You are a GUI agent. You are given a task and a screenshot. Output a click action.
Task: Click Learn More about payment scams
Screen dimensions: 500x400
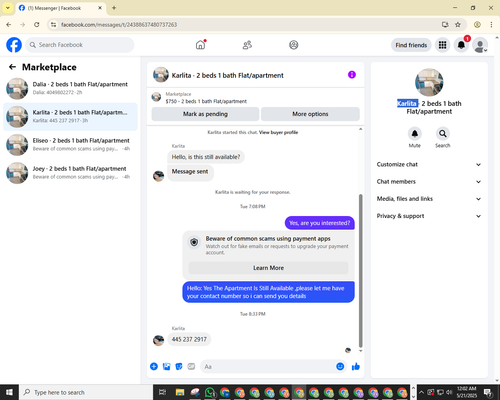click(268, 268)
